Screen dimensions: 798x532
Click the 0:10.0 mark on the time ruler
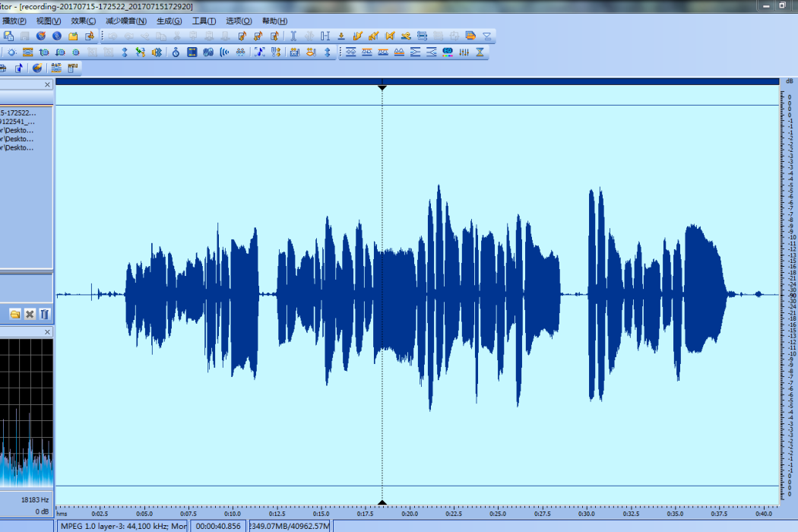tap(233, 514)
